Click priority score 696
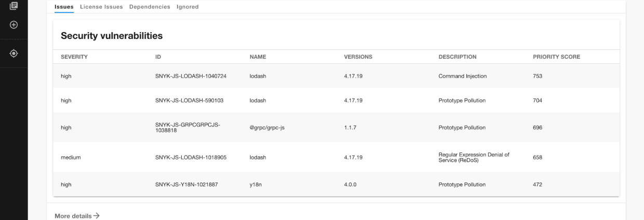644x220 pixels. click(538, 128)
